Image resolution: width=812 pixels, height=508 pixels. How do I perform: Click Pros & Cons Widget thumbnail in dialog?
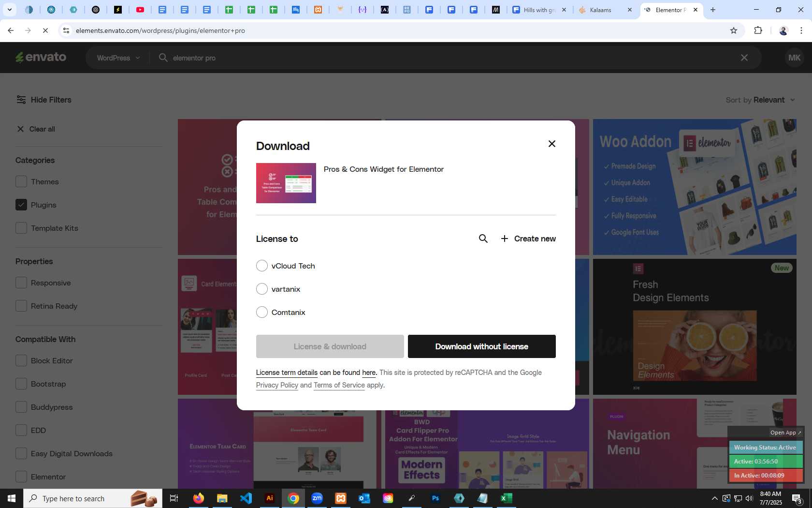coord(286,183)
